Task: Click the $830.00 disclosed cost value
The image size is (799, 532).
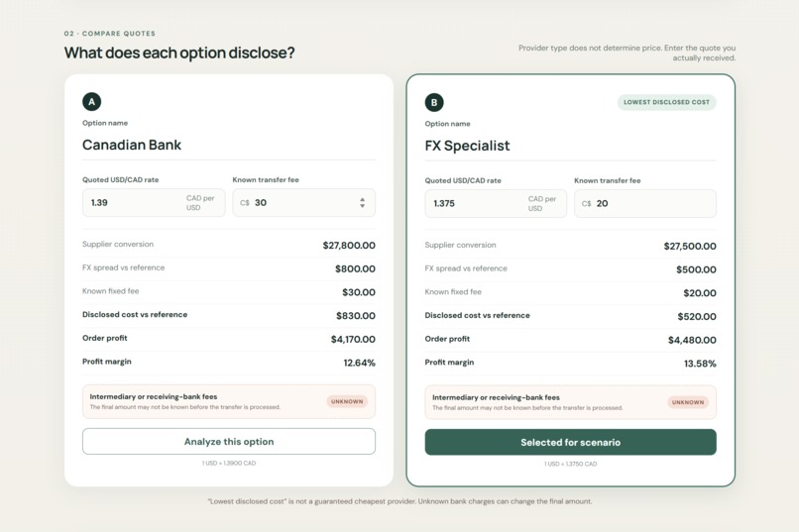Action: tap(356, 316)
